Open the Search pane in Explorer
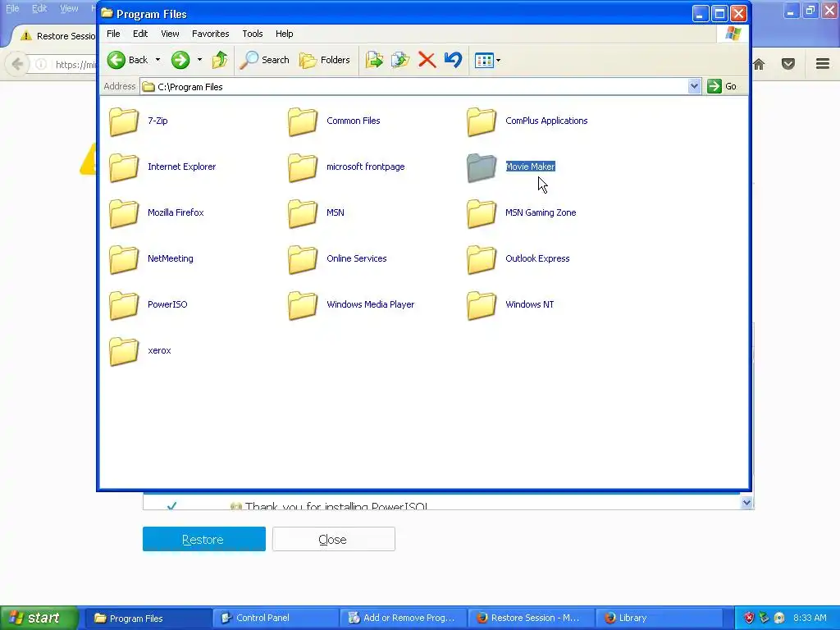This screenshot has height=630, width=840. tap(265, 60)
